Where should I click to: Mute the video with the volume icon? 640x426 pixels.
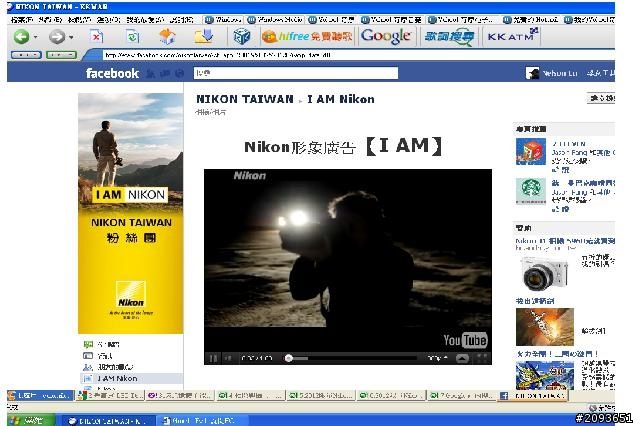(x=228, y=358)
